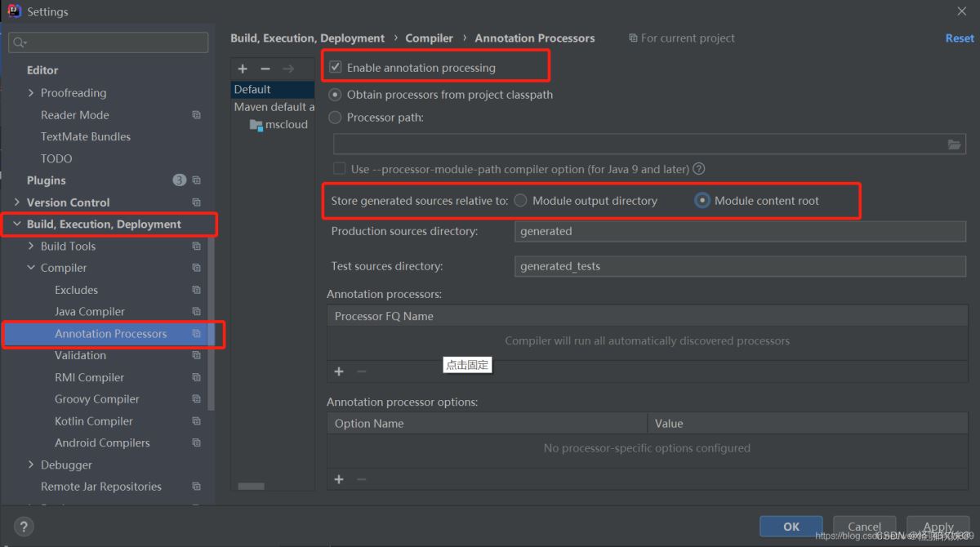Add an annotation processor with the plus icon
Viewport: 980px width, 547px height.
click(339, 371)
